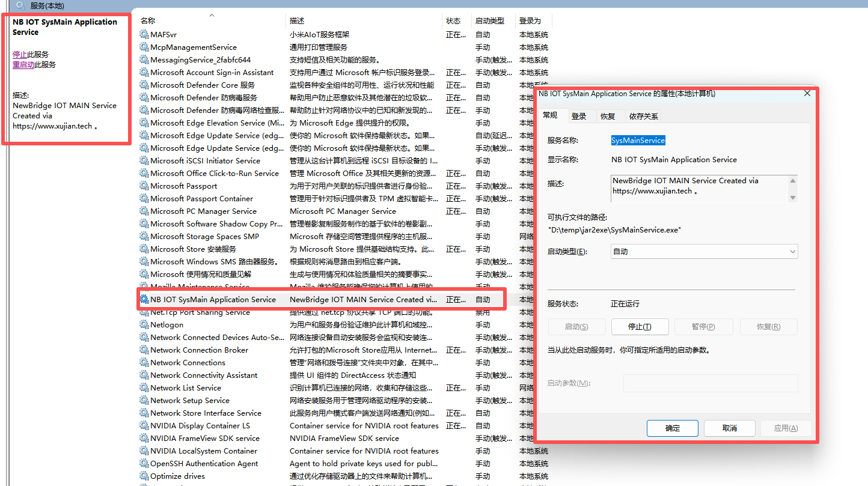Click the 重启动 link in the left panel

[x=23, y=65]
